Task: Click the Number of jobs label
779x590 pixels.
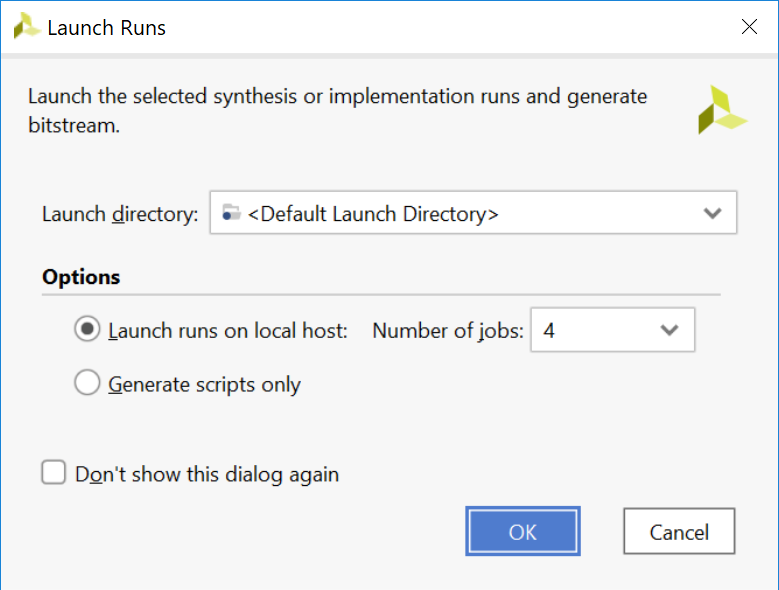Action: coord(448,331)
